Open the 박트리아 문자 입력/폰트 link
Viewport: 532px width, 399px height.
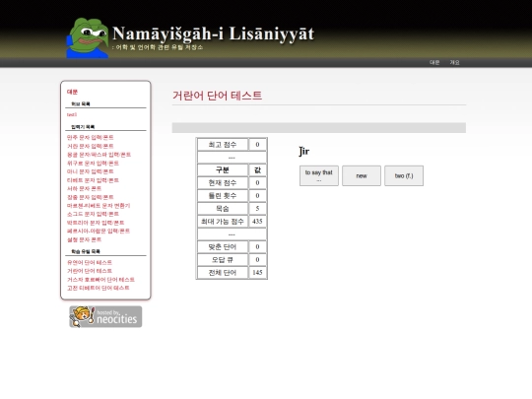click(96, 223)
